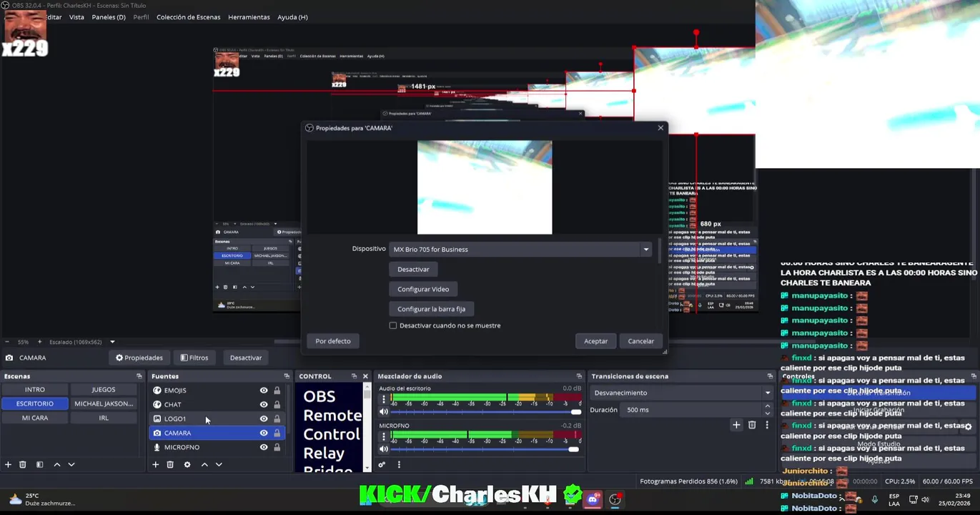The image size is (980, 515).
Task: Mute the MICROFNO mixer channel
Action: pos(384,448)
